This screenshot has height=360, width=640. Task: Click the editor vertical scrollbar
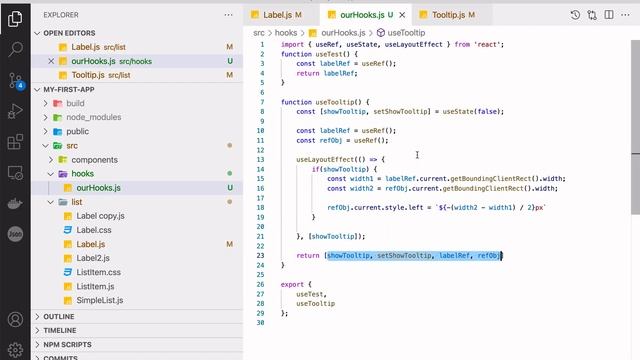pos(636,127)
